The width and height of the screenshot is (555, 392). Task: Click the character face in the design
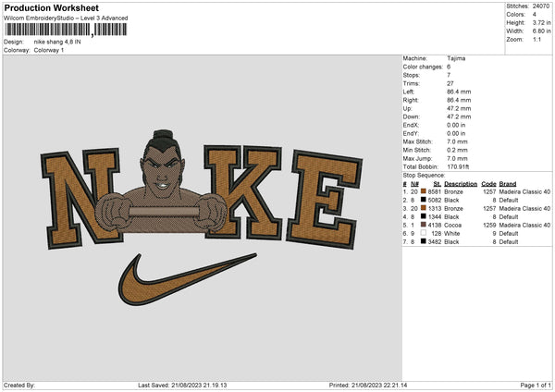tap(161, 174)
